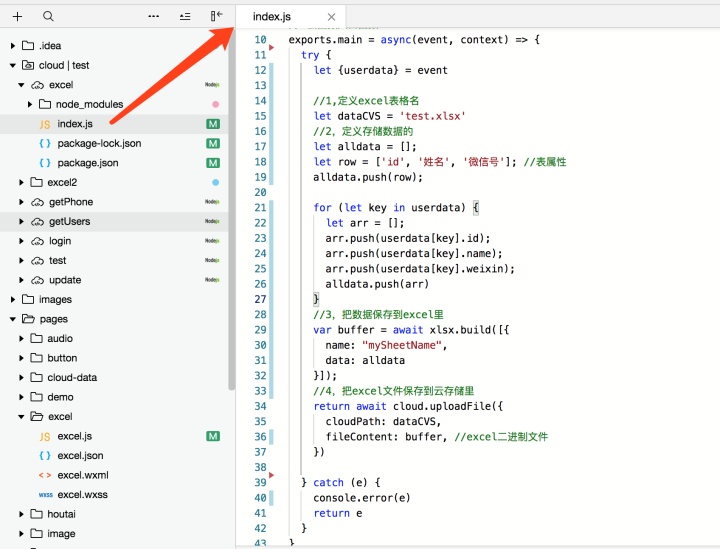Viewport: 720px width, 549px height.
Task: Open the three-dots more options menu
Action: pyautogui.click(x=153, y=17)
